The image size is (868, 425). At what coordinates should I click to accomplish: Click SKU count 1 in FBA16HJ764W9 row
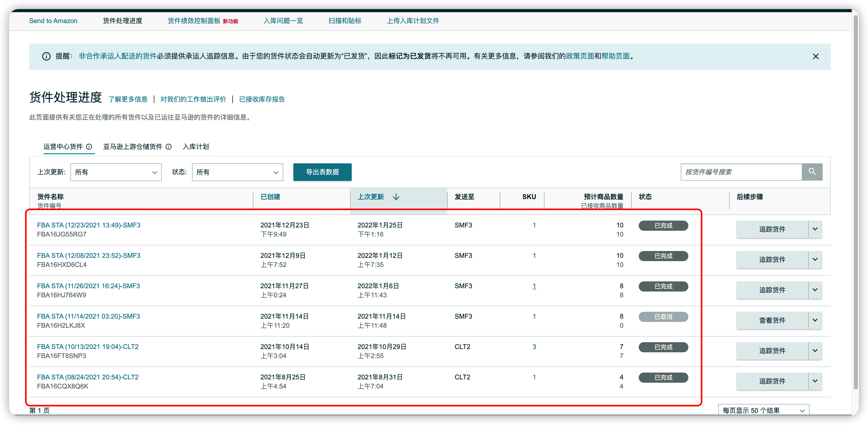tap(534, 286)
